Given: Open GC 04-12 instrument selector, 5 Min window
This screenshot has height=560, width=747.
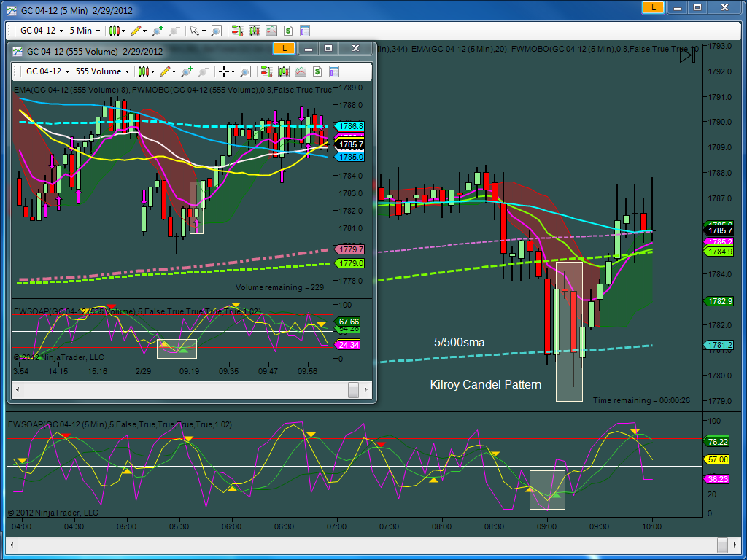Looking at the screenshot, I should 42,31.
